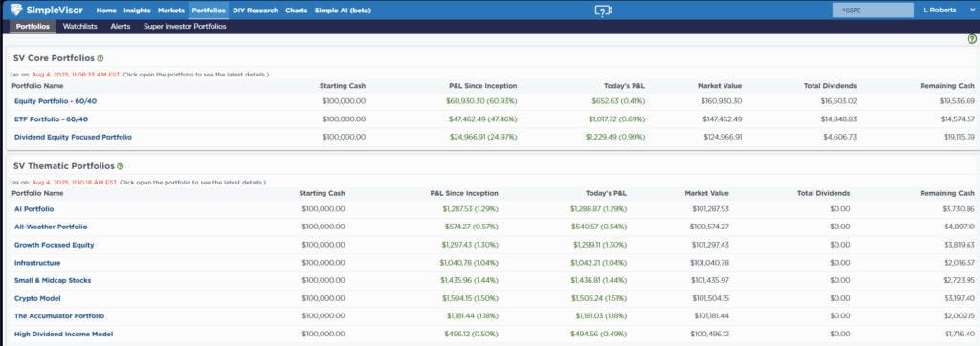The image size is (980, 346).
Task: Open Simple AI (beta) menu
Action: [343, 11]
